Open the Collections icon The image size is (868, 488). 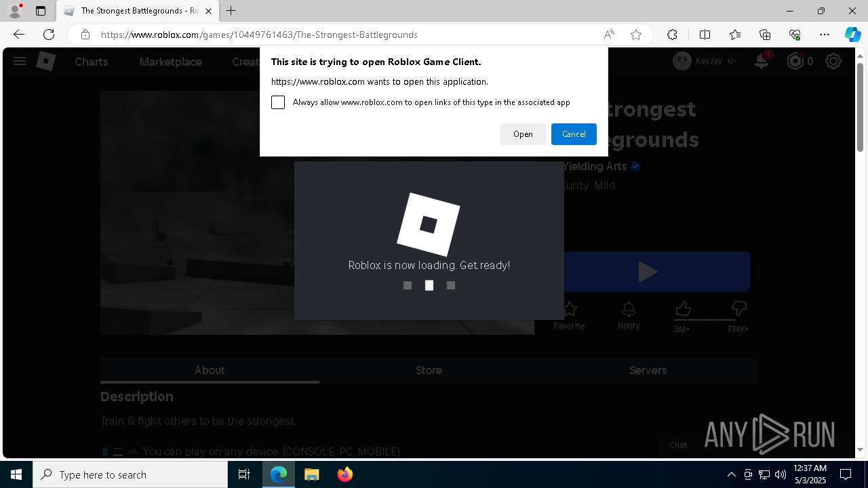tap(765, 35)
